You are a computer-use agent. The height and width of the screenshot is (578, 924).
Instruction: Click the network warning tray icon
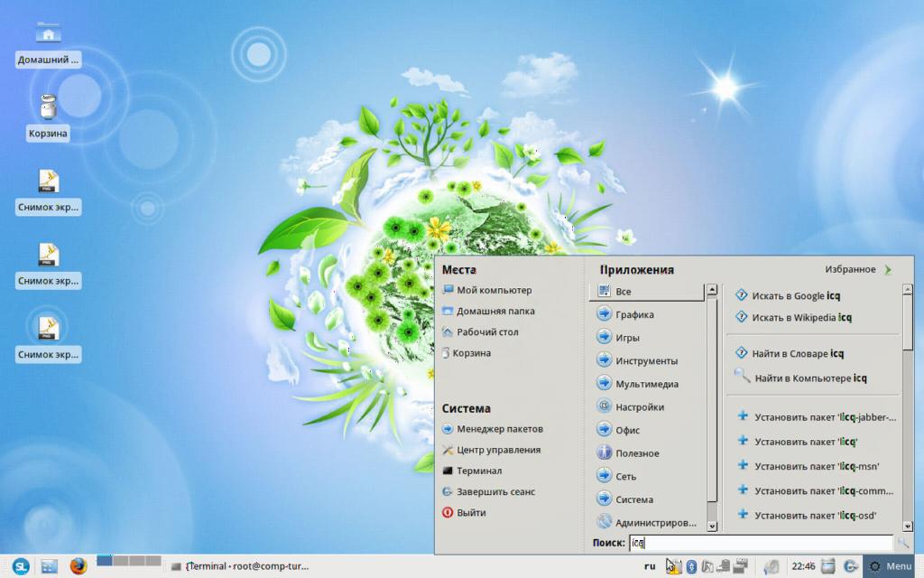click(x=673, y=566)
